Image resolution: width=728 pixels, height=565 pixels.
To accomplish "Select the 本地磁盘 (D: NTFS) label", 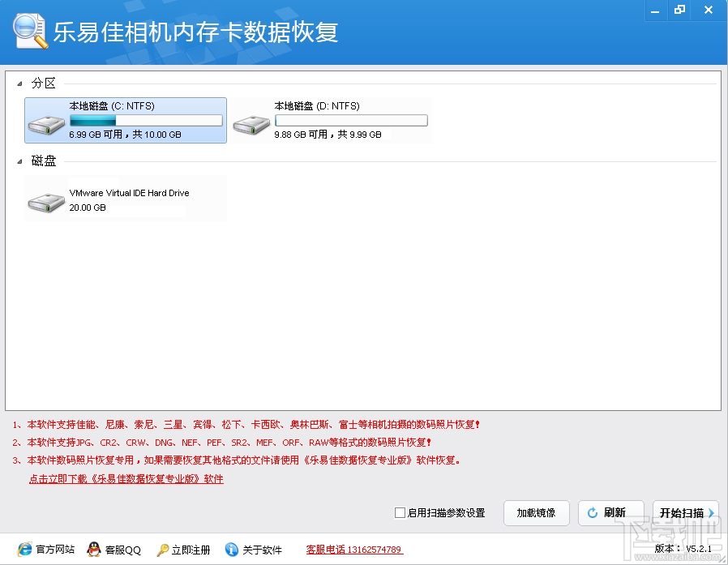I will [x=317, y=106].
